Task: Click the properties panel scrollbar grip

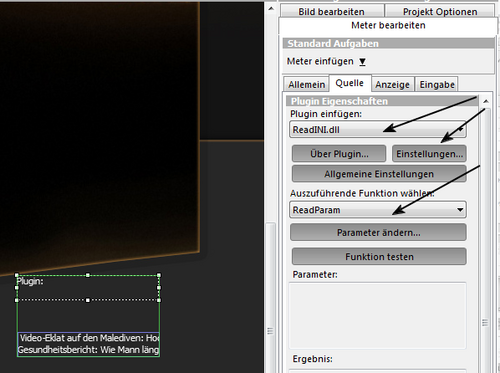Action: point(485,322)
